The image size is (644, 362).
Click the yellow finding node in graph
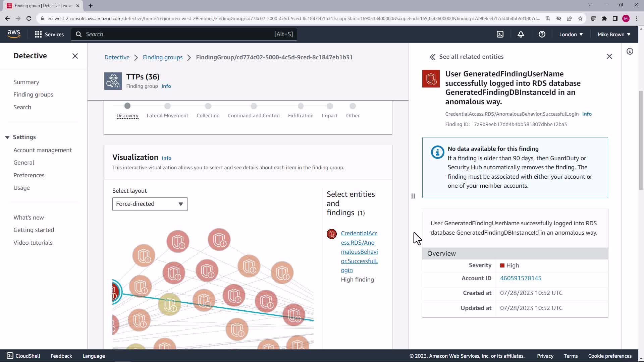169,304
